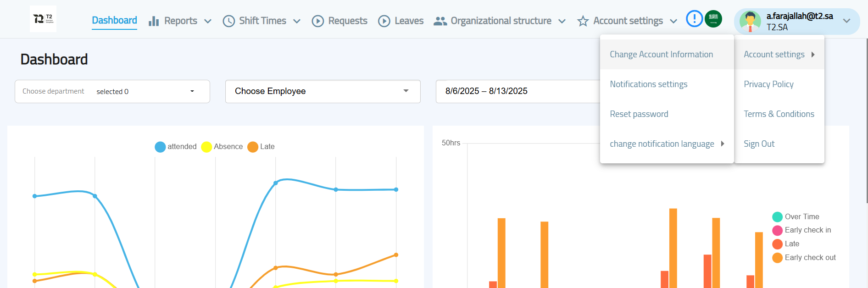Click the Shift Times clock icon
Image resolution: width=868 pixels, height=288 pixels.
pyautogui.click(x=228, y=21)
